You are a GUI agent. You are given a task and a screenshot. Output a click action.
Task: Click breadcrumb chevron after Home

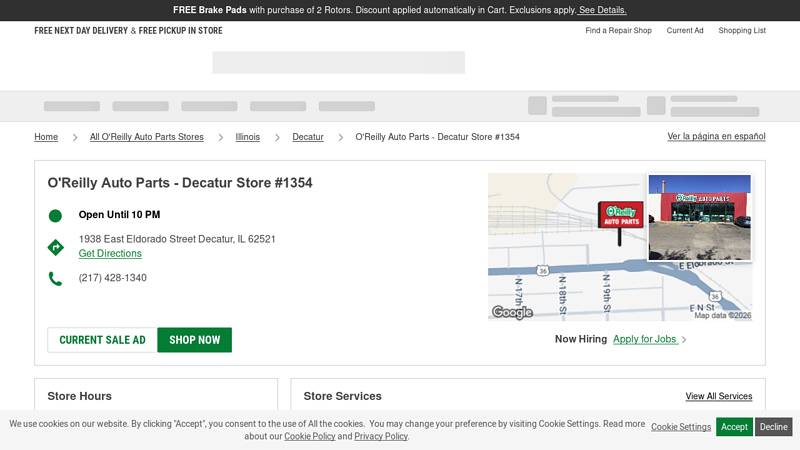pyautogui.click(x=74, y=137)
